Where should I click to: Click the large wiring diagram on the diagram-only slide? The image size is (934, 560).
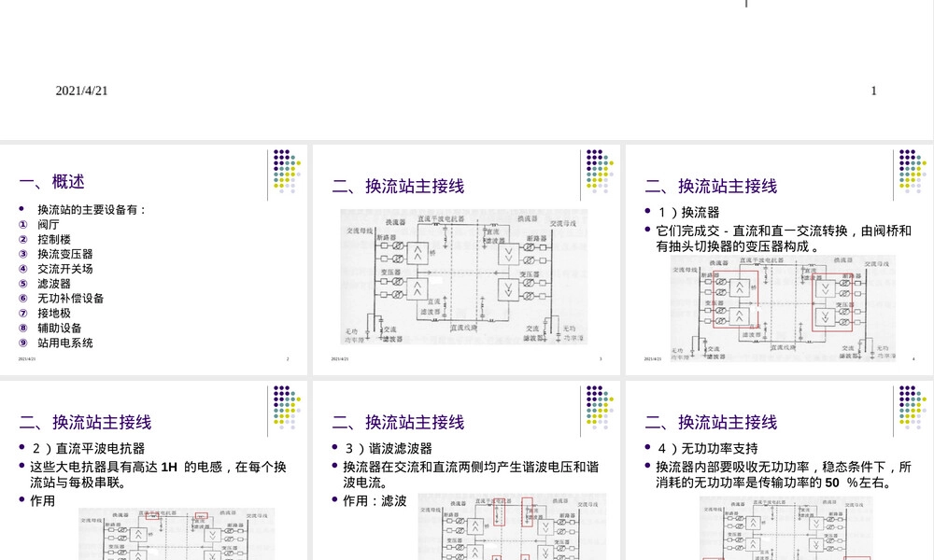tap(464, 276)
